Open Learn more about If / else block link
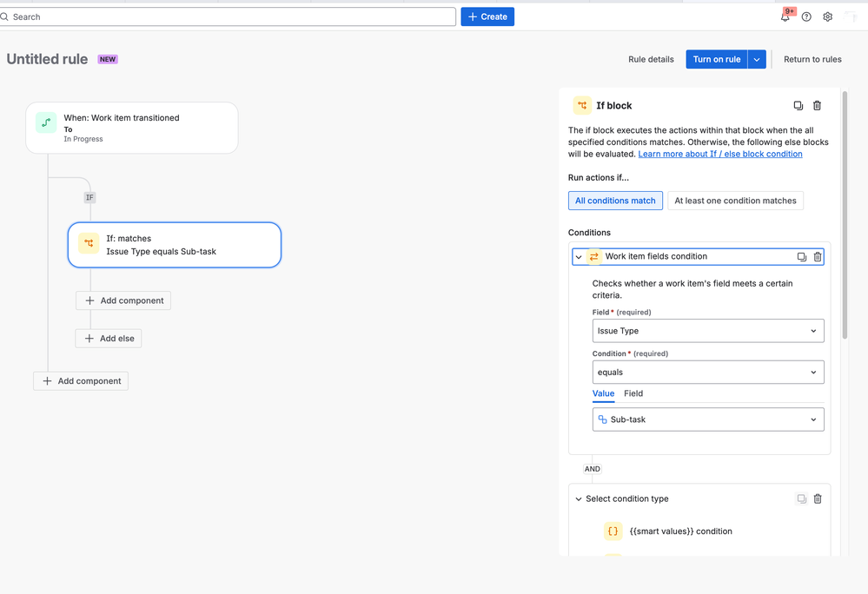 720,154
